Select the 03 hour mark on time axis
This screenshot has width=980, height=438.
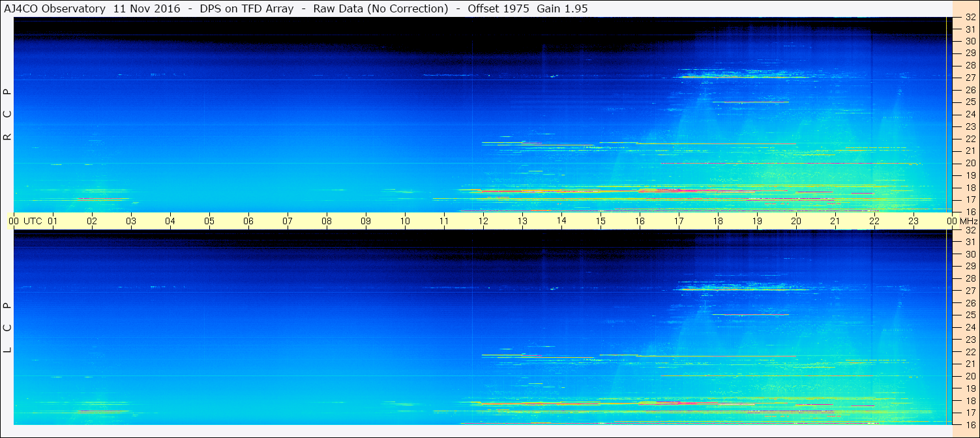pos(131,221)
